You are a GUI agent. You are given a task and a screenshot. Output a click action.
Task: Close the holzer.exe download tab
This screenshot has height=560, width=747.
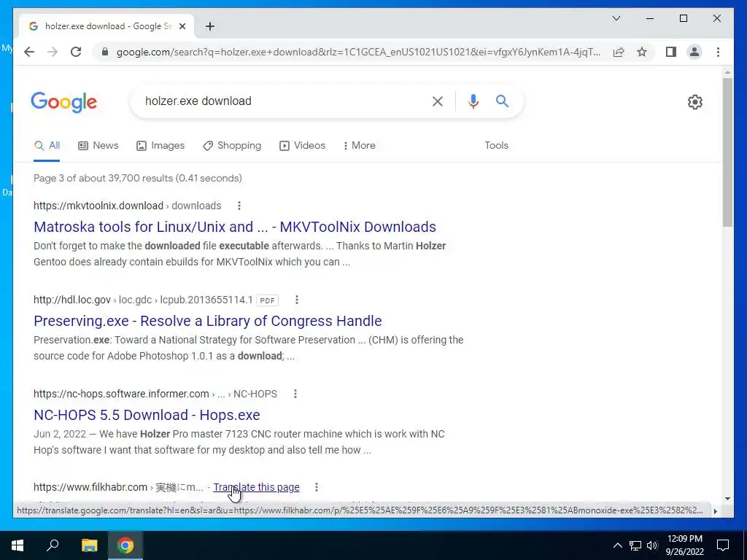182,26
